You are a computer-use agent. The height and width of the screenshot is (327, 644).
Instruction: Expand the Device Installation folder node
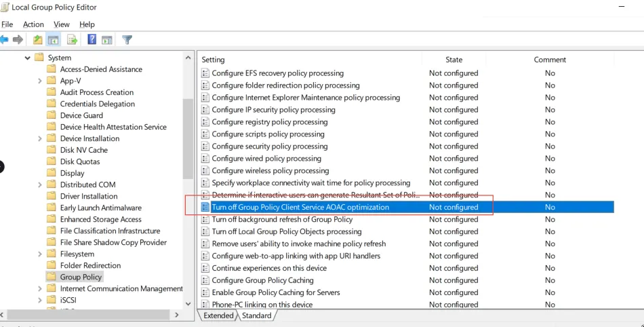click(41, 138)
